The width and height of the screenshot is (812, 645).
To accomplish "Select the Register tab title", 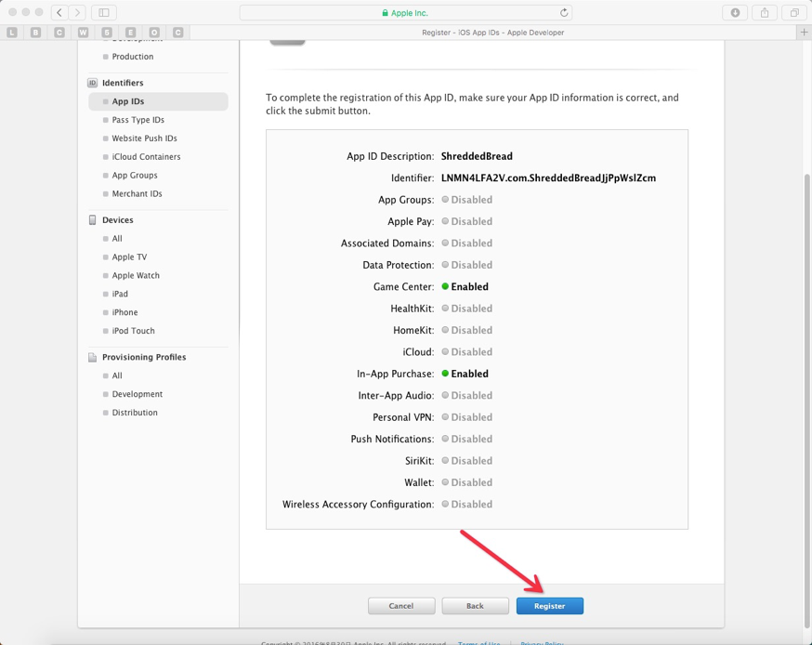I will [x=492, y=33].
